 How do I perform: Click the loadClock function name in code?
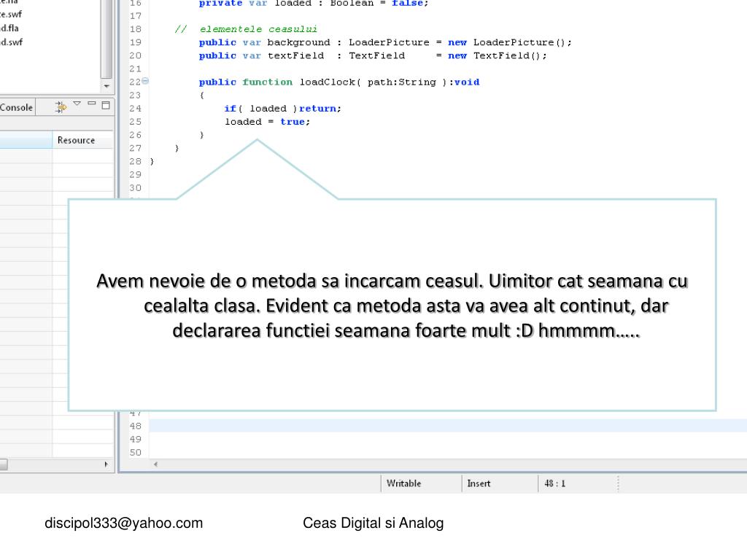(328, 82)
